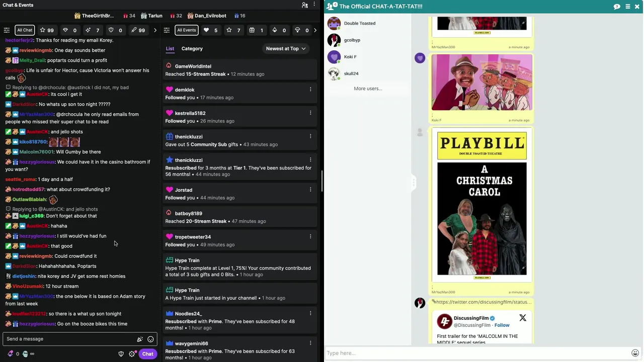Image resolution: width=644 pixels, height=362 pixels.
Task: Open the twitter.com/discussingfilm link
Action: (x=483, y=302)
